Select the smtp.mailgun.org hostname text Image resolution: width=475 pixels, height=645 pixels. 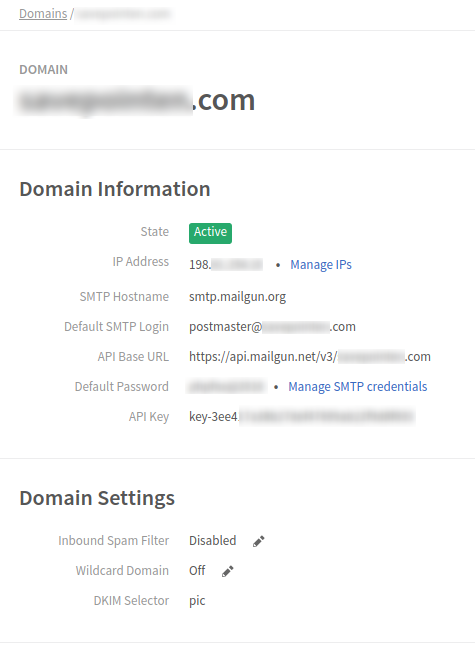point(237,297)
